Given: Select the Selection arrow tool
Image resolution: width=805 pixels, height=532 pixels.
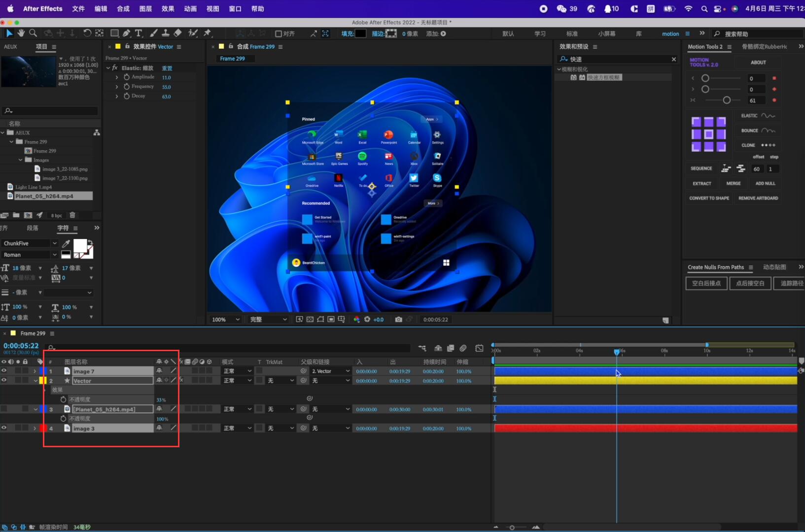Looking at the screenshot, I should point(9,33).
